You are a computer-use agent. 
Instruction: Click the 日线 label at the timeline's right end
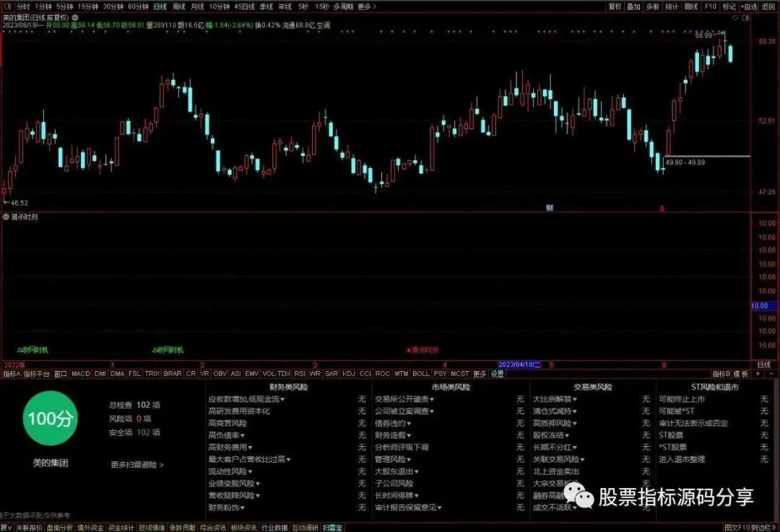coord(763,365)
